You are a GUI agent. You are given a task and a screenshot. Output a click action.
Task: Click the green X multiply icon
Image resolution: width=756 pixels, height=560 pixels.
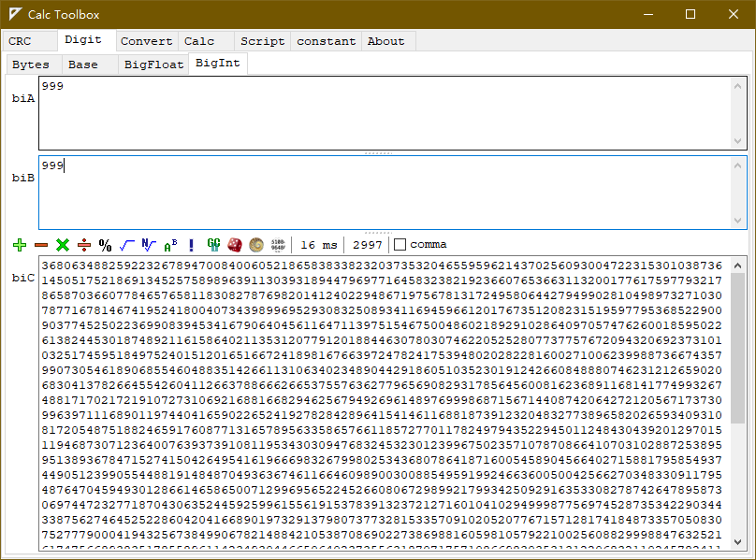coord(62,245)
